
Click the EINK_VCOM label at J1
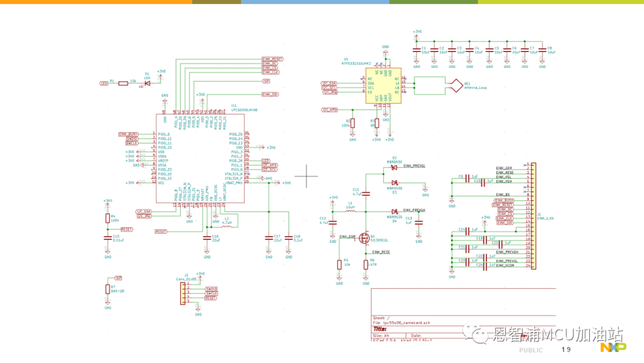tap(505, 266)
